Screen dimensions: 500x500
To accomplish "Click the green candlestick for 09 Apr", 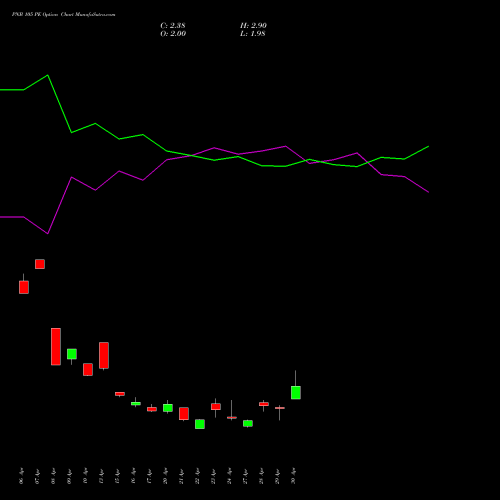I will click(x=72, y=354).
